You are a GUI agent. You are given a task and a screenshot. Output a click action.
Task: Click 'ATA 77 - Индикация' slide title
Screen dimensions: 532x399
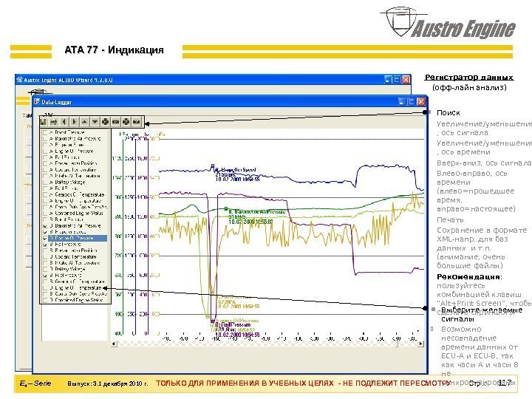(x=114, y=50)
